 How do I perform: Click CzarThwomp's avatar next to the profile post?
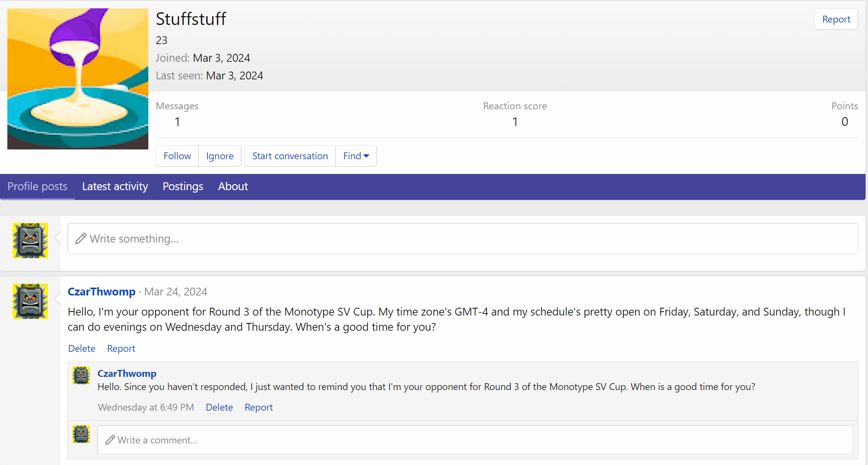click(x=30, y=301)
